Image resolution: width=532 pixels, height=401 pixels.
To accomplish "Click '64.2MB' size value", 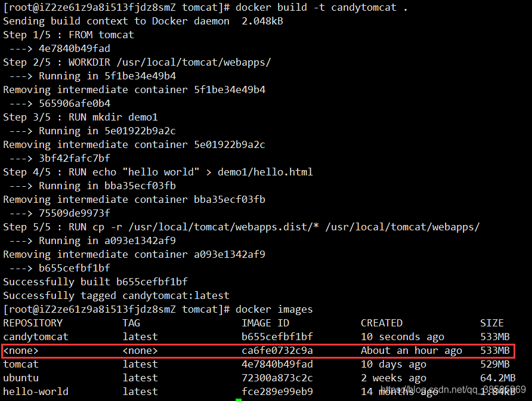I will click(x=498, y=378).
